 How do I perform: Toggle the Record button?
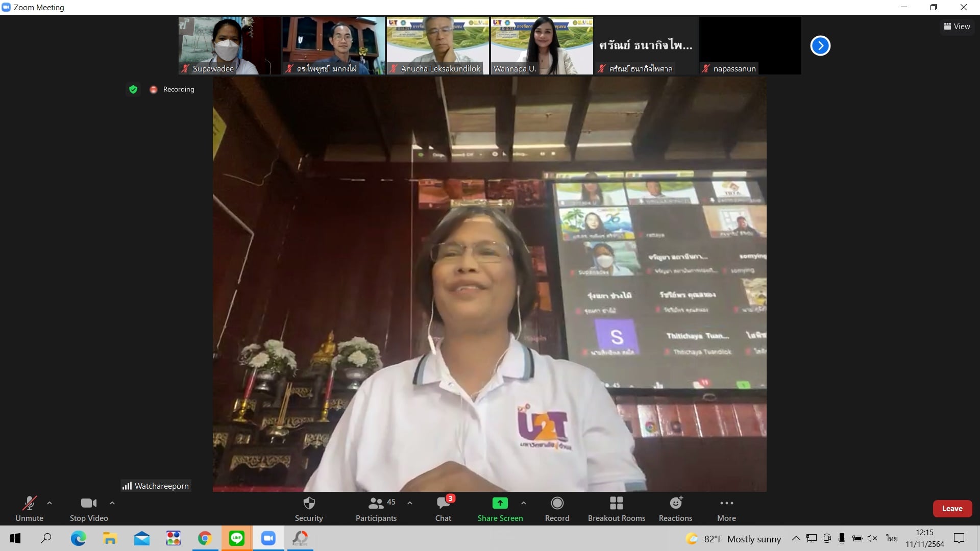point(557,509)
